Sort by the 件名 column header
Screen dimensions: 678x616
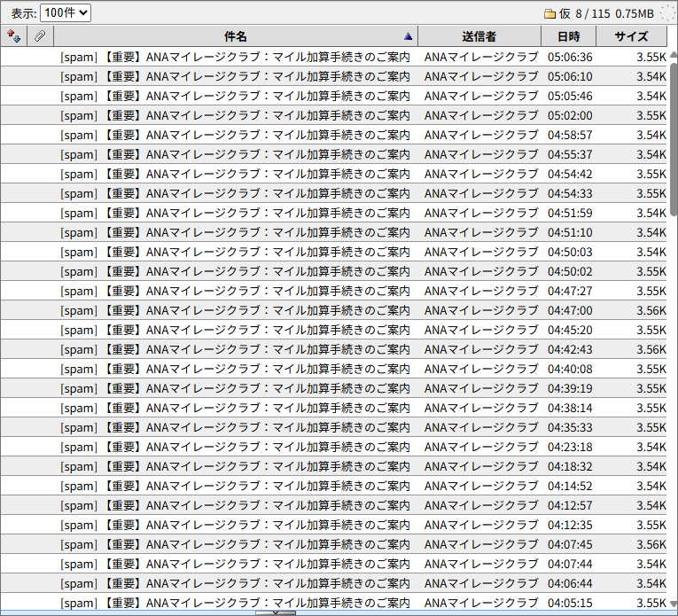click(236, 36)
